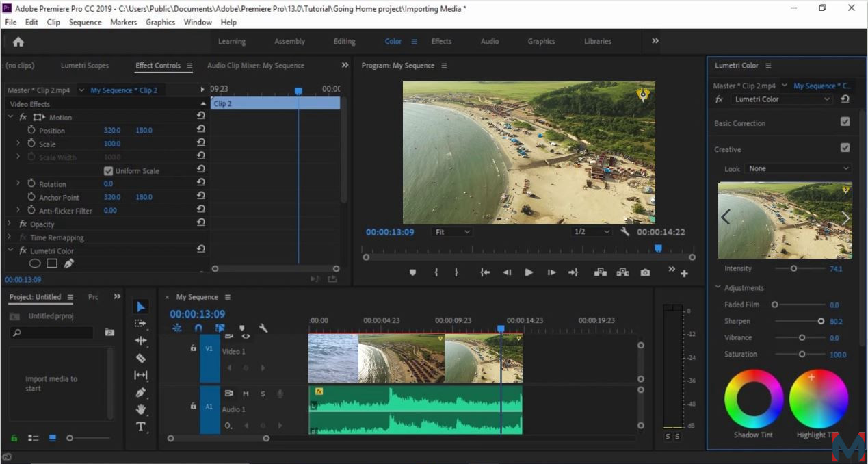Screen dimensions: 868x464
Task: Export a frame with the camera icon
Action: click(645, 272)
